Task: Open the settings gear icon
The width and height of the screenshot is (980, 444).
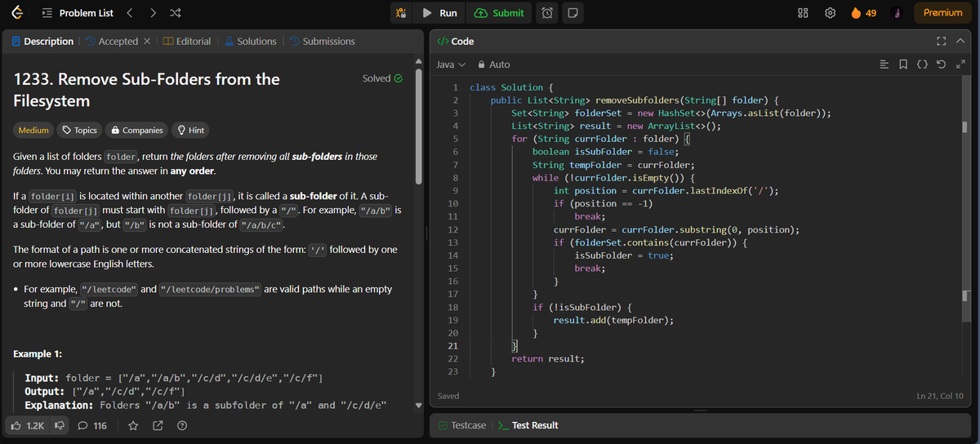Action: pos(831,13)
